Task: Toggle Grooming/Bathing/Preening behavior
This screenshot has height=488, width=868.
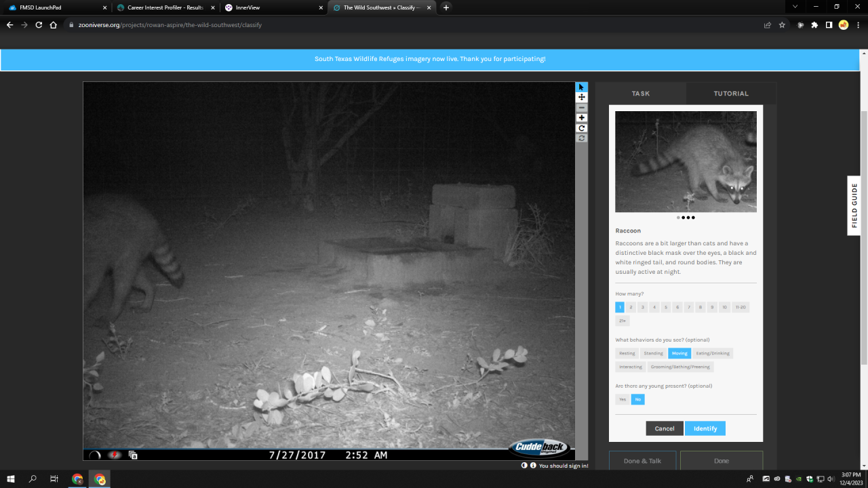Action: (681, 367)
